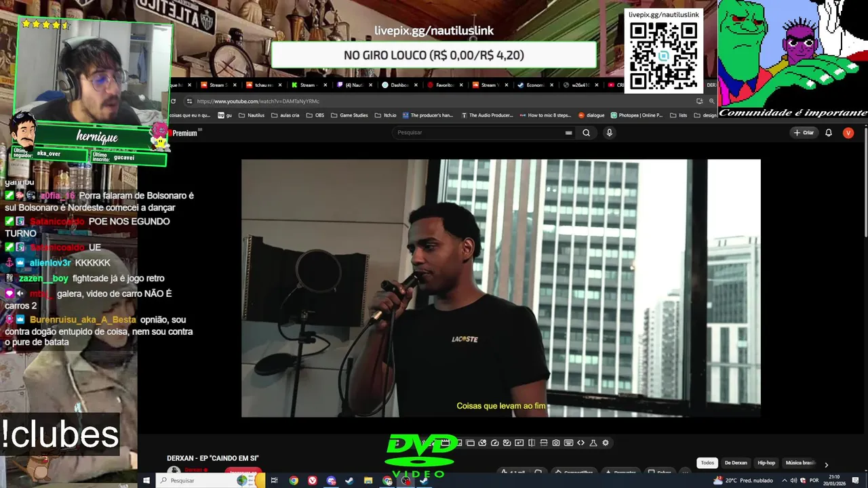Click the increase playback speed gauge icon
Viewport: 868px width, 488px height.
coord(507,443)
